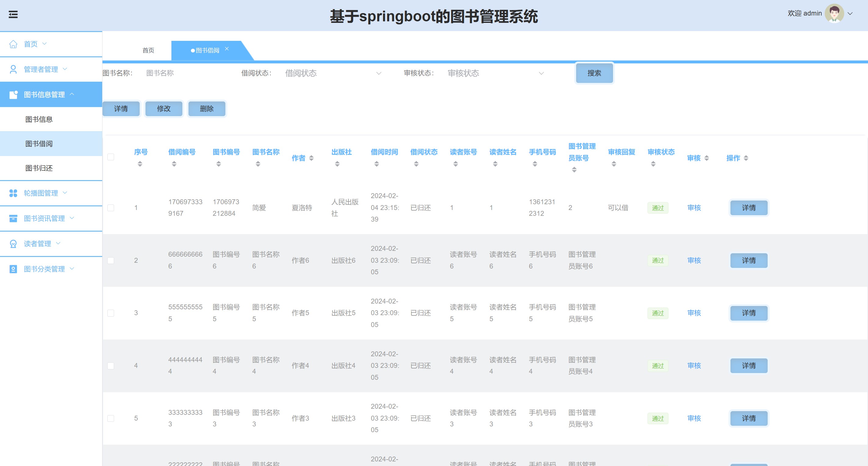
Task: Click the home icon in sidebar
Action: [x=13, y=44]
